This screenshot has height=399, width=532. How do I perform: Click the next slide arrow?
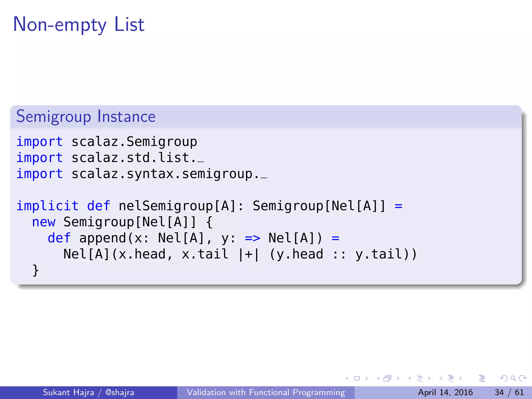click(367, 378)
